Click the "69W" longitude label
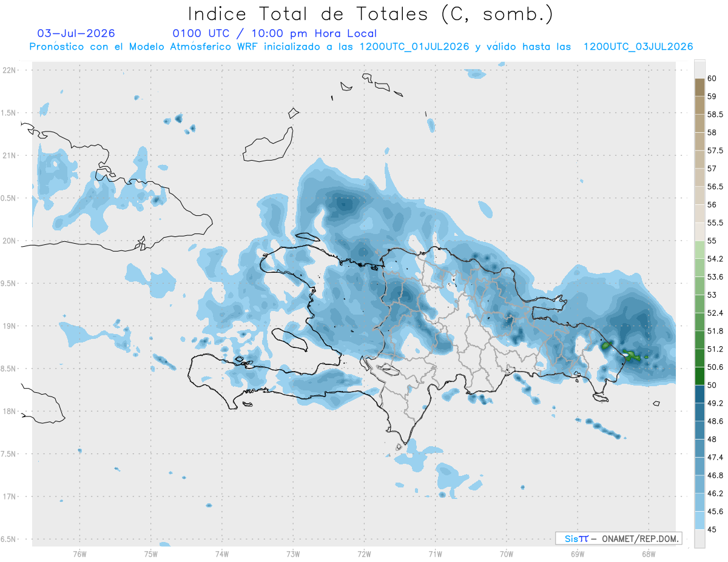The width and height of the screenshot is (728, 562). 577,554
